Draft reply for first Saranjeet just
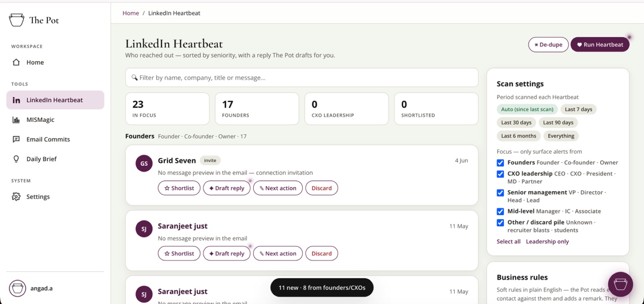Viewport: 644px width, 304px height. (227, 254)
